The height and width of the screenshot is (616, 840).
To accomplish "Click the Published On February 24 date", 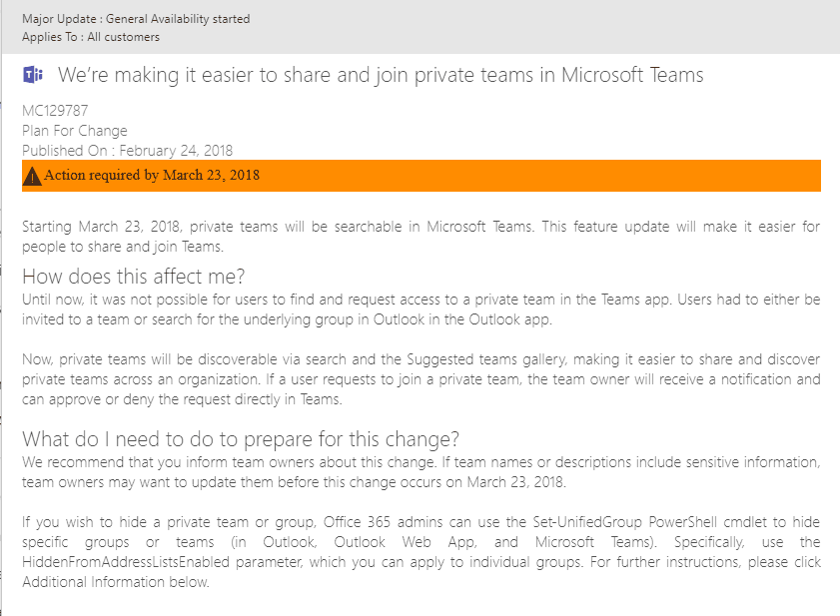I will tap(128, 151).
